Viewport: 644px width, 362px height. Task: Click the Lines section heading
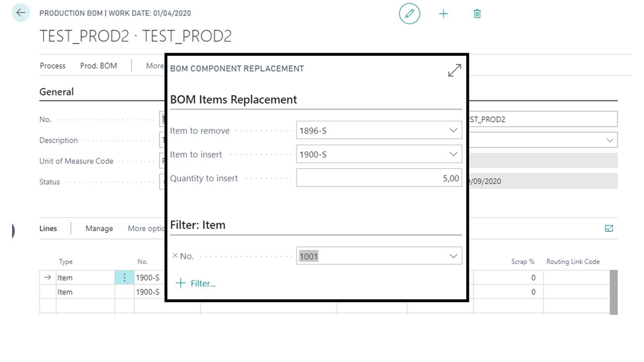click(x=48, y=229)
